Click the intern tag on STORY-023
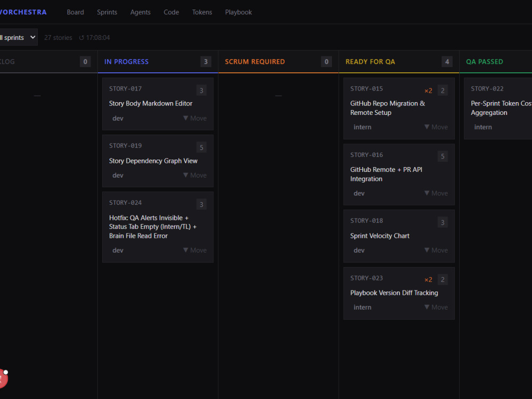 (x=362, y=307)
